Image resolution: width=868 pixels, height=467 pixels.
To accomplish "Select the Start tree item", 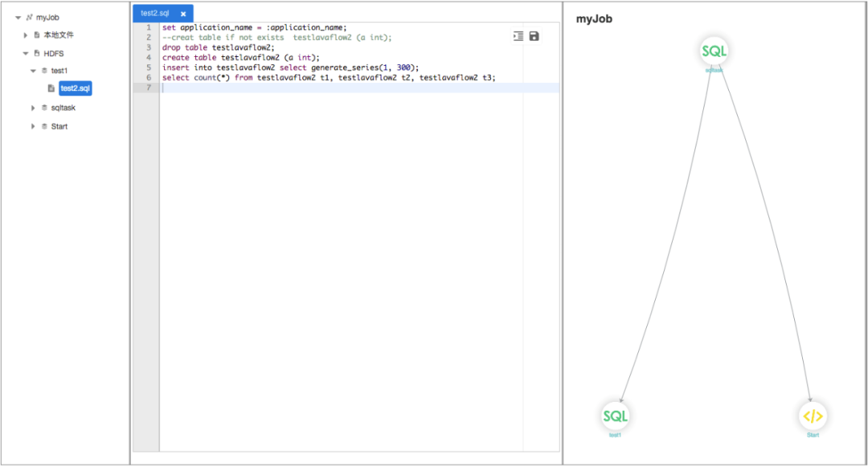I will tap(59, 127).
